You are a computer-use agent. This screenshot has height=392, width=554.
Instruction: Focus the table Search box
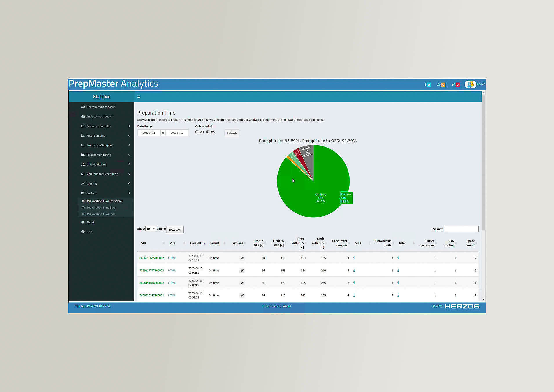[462, 229]
